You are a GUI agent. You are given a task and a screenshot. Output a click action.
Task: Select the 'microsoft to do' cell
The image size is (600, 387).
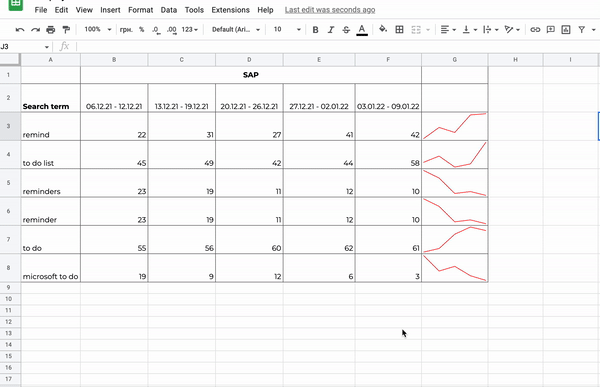[51, 268]
